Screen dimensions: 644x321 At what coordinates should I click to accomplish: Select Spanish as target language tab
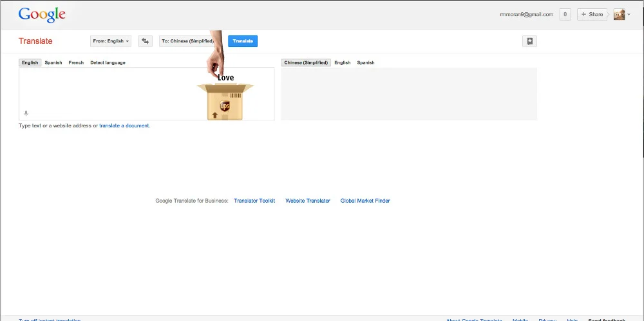click(x=366, y=63)
